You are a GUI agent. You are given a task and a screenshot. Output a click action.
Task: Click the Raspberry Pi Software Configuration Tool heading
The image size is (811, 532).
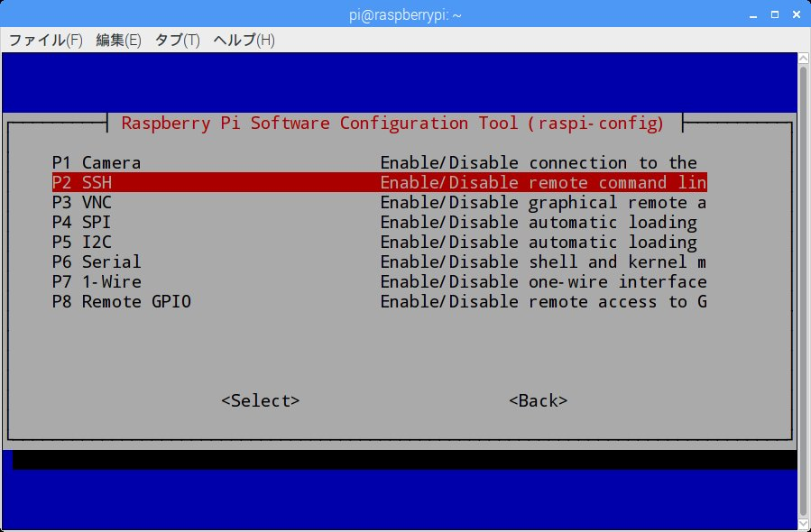click(392, 123)
